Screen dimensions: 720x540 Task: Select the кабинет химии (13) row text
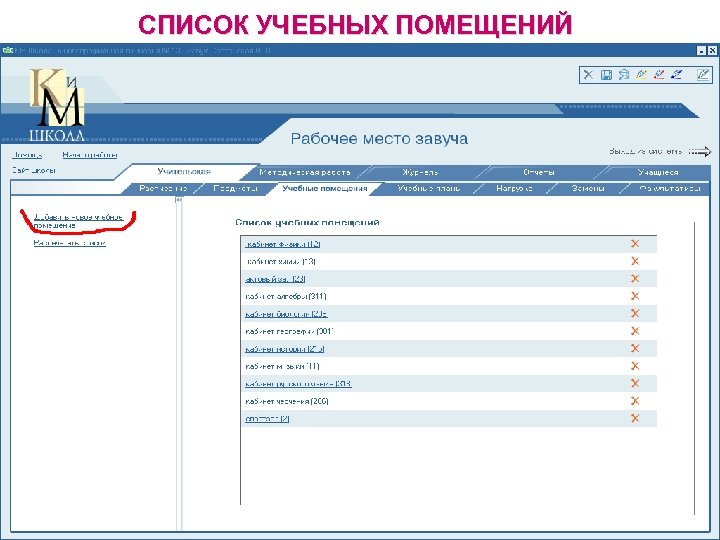pyautogui.click(x=281, y=262)
